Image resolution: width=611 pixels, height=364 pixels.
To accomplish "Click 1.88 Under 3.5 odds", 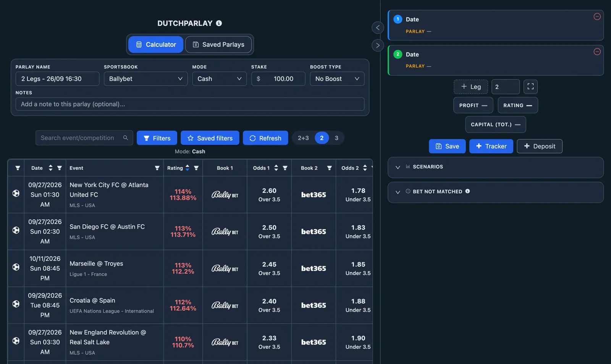I will coord(358,305).
